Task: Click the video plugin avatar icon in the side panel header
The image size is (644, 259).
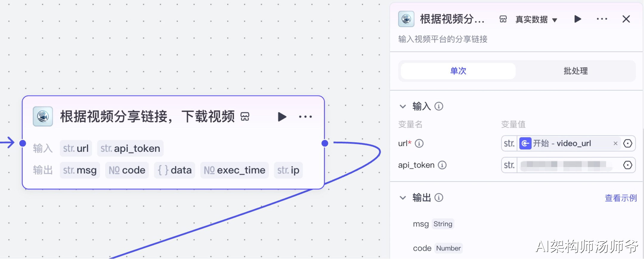Action: point(406,19)
